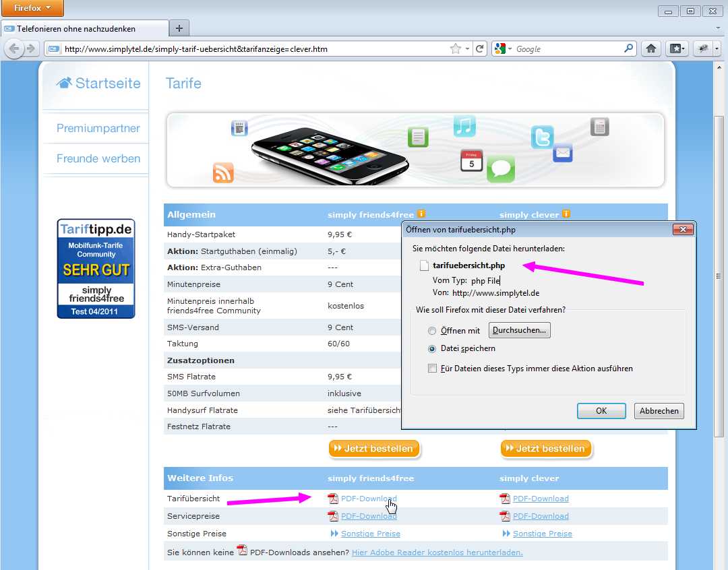Image resolution: width=728 pixels, height=570 pixels.
Task: Click the Firefox home icon
Action: [651, 49]
